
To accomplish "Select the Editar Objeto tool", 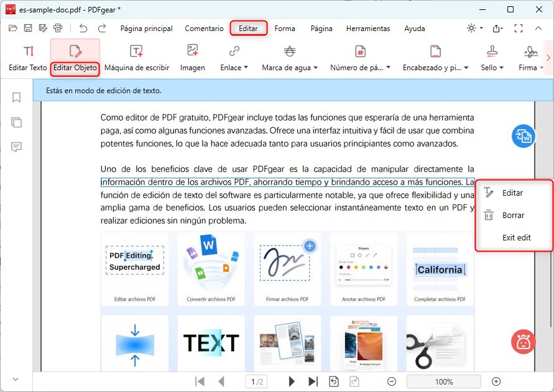I will coord(75,58).
